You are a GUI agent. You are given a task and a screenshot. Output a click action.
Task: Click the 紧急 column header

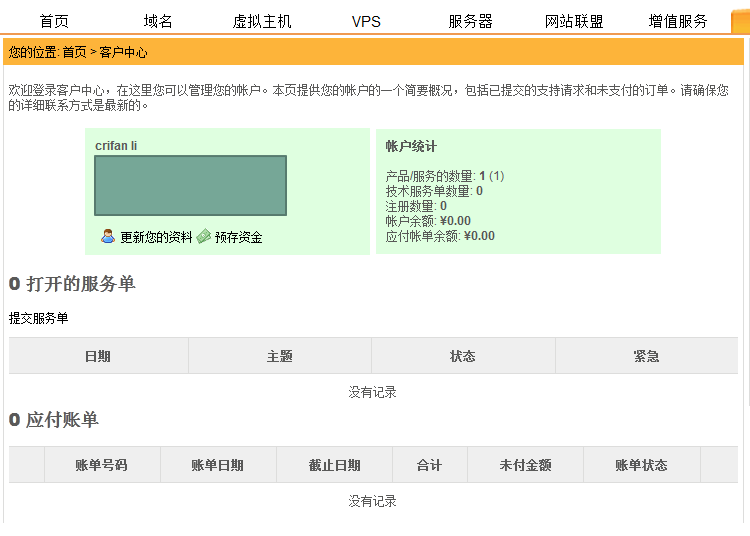(646, 356)
